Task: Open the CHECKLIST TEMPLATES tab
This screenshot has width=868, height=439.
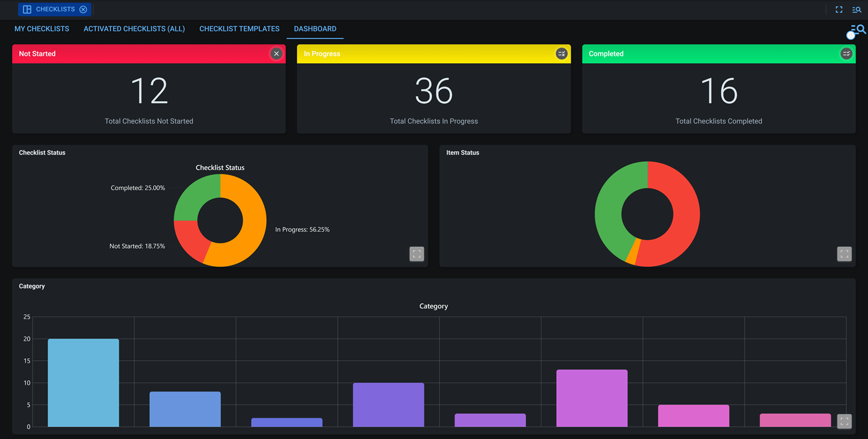Action: coord(239,29)
